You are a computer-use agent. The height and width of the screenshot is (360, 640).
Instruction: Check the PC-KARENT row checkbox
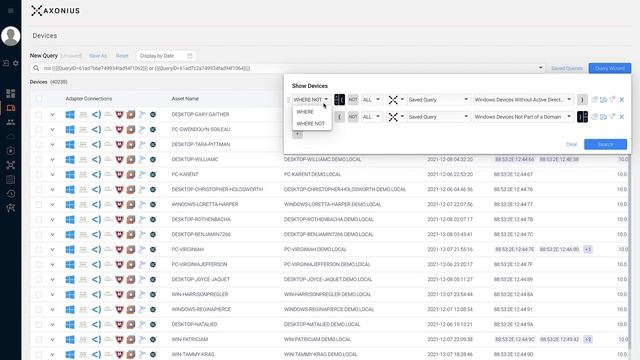click(39, 174)
